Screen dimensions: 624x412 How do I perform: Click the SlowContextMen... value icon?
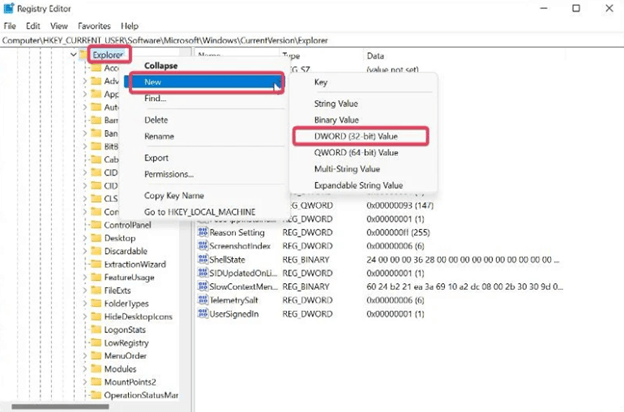203,287
